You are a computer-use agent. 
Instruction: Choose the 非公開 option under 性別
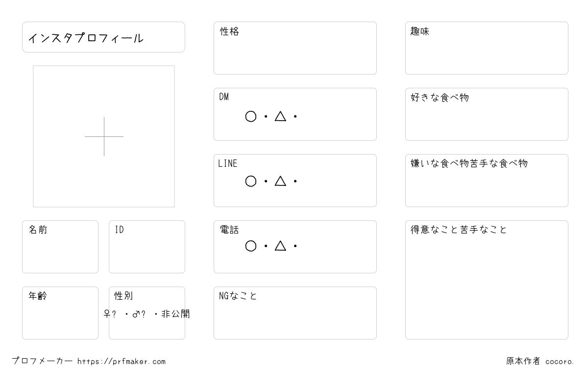click(175, 314)
